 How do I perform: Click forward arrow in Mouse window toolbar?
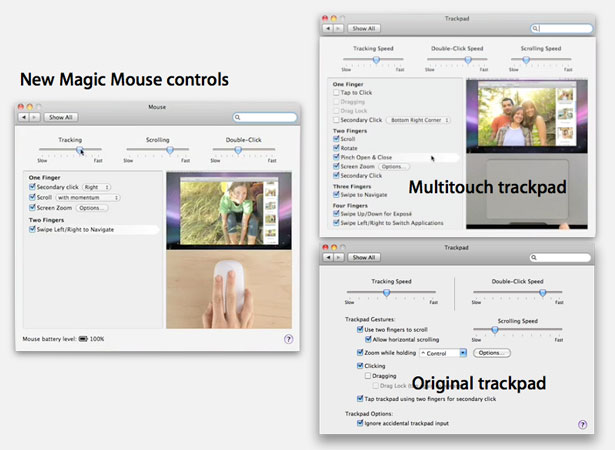point(35,117)
